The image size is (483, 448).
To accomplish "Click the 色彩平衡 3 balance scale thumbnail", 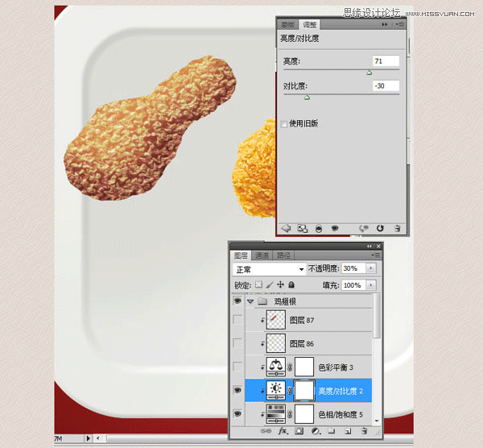I will [x=275, y=367].
